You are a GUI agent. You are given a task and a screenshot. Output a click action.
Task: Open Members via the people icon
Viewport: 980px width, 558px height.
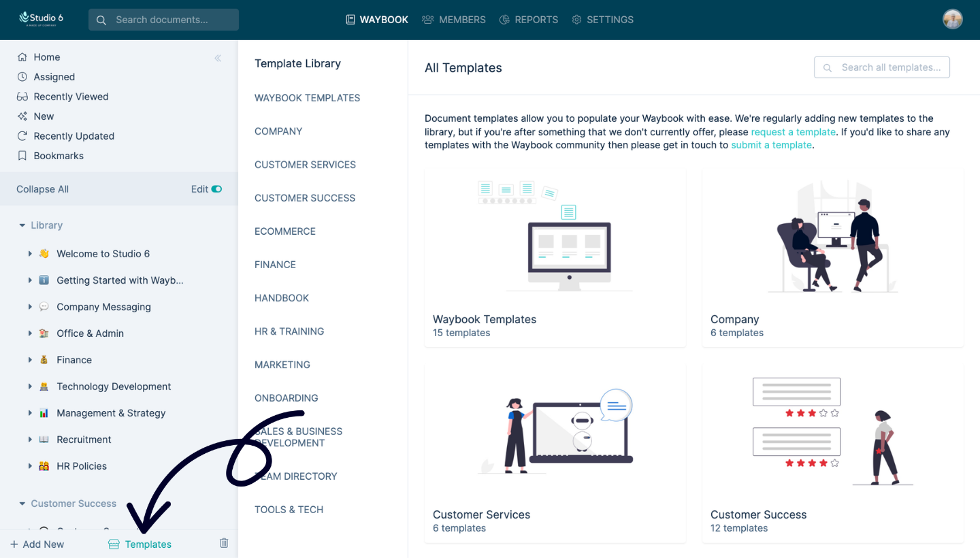[429, 20]
